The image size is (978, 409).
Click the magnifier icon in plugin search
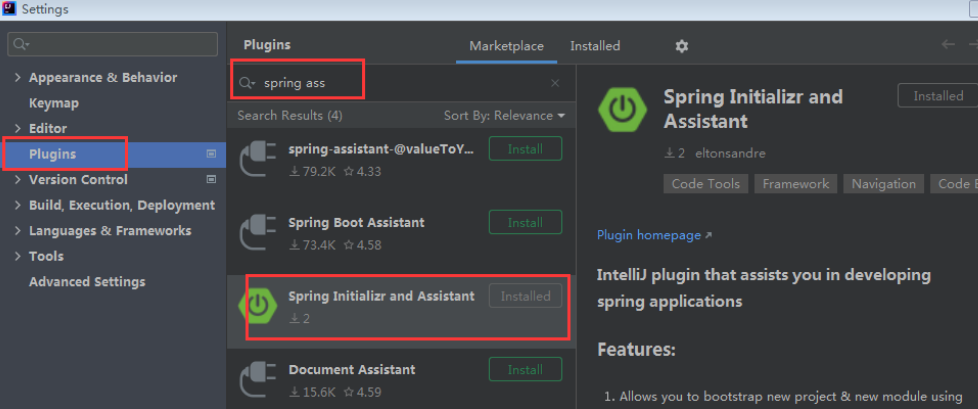coord(248,84)
